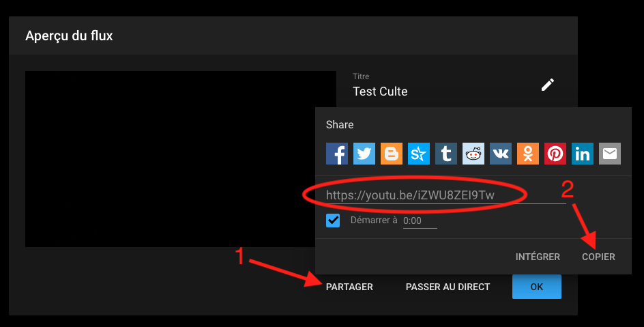
Task: Click the Test Culte title text
Action: [380, 91]
